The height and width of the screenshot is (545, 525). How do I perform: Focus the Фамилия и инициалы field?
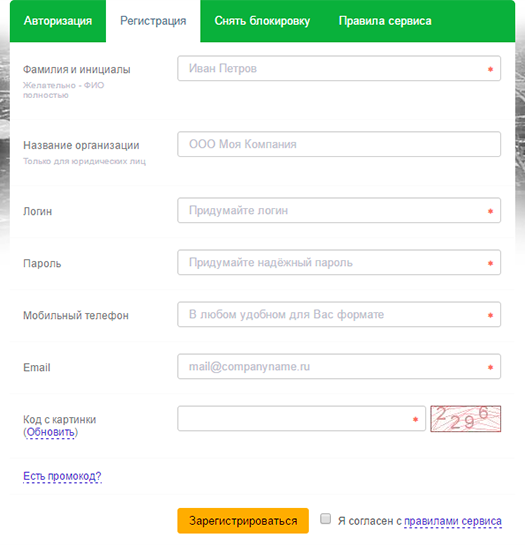[x=339, y=68]
